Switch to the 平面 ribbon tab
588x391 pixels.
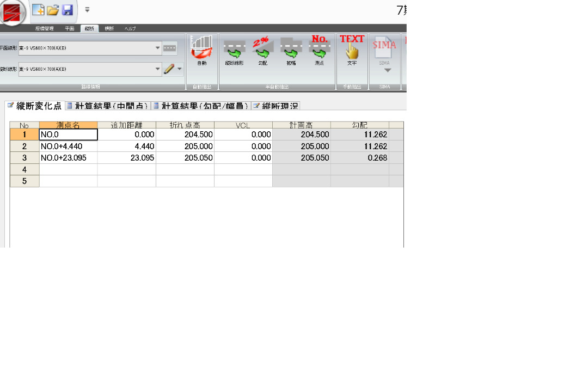click(x=69, y=28)
